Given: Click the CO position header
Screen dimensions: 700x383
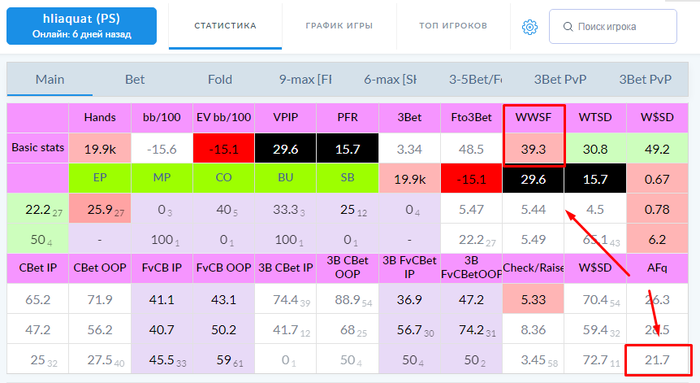Looking at the screenshot, I should tap(224, 178).
